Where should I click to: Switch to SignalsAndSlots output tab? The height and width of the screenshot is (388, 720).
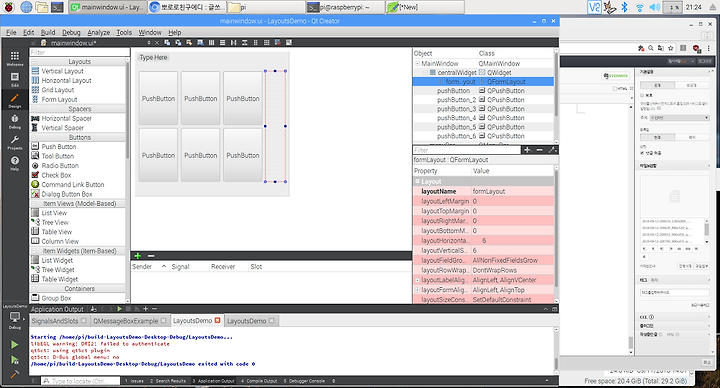point(58,321)
